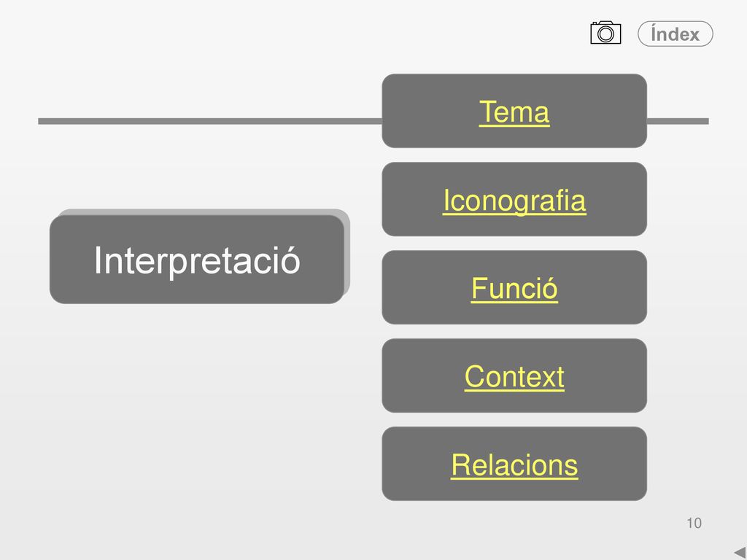This screenshot has height=560, width=747.
Task: Go to the Funció link
Action: coord(514,289)
